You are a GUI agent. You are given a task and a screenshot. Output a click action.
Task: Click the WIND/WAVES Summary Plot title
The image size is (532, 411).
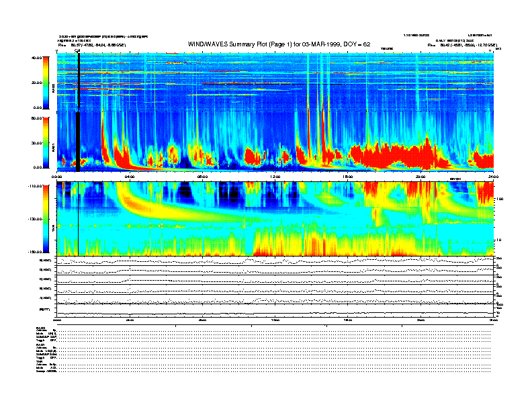[x=279, y=44]
